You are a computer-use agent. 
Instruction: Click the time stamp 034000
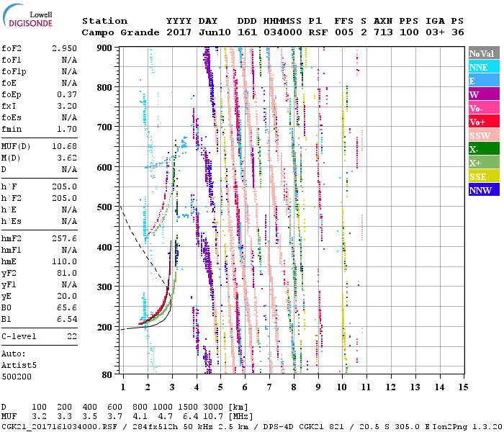283,32
